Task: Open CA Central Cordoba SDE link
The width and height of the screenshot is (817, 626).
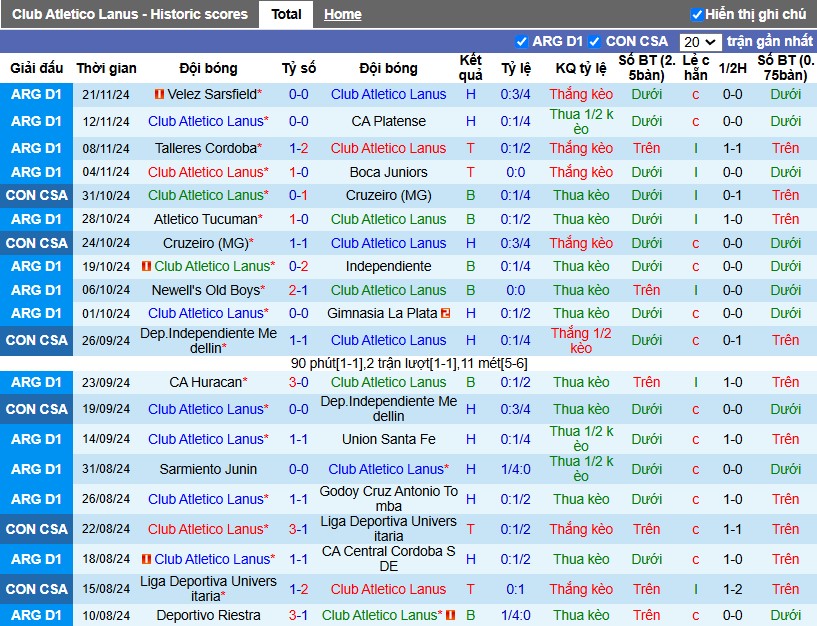Action: point(388,559)
